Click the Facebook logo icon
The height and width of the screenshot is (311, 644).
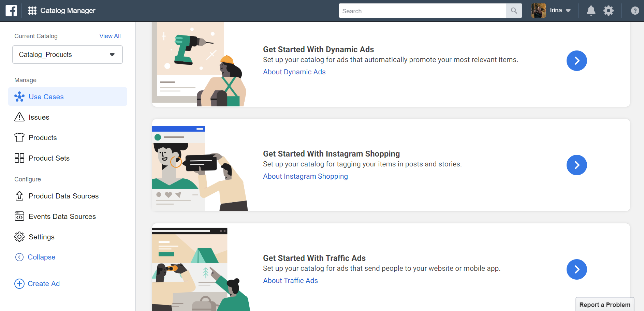click(11, 11)
